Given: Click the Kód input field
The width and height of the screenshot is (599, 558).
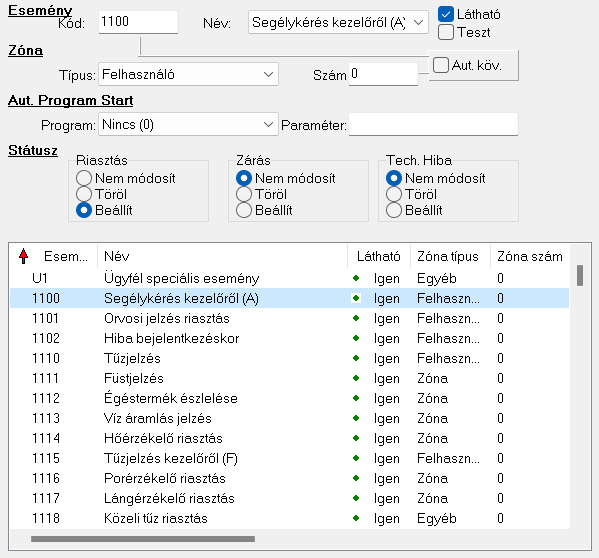Looking at the screenshot, I should tap(138, 22).
